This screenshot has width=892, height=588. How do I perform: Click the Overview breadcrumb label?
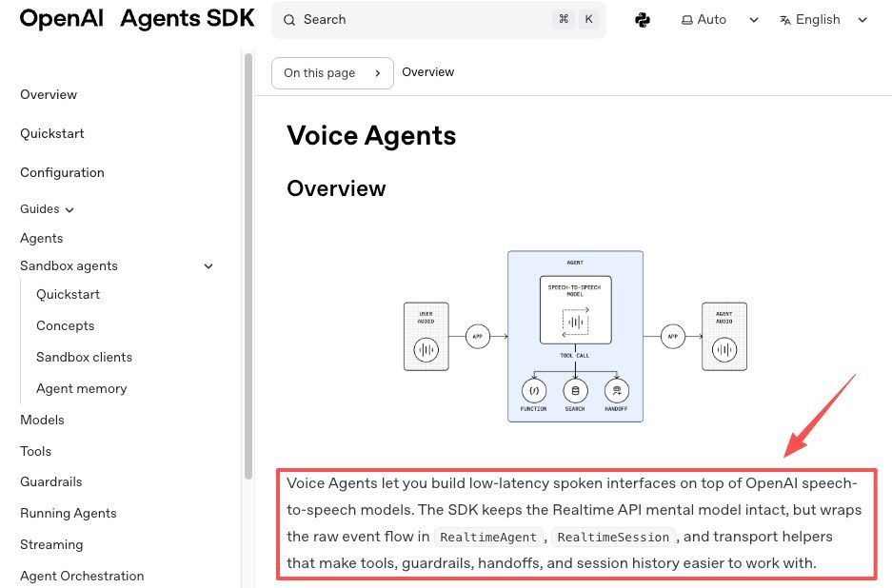pos(427,72)
